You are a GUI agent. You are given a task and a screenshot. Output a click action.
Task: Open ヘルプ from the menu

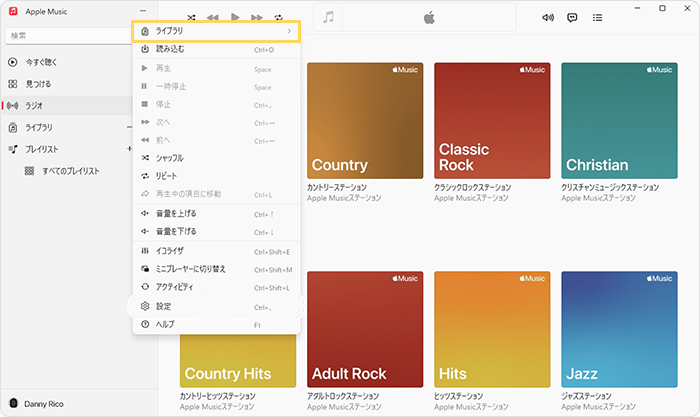[216, 325]
